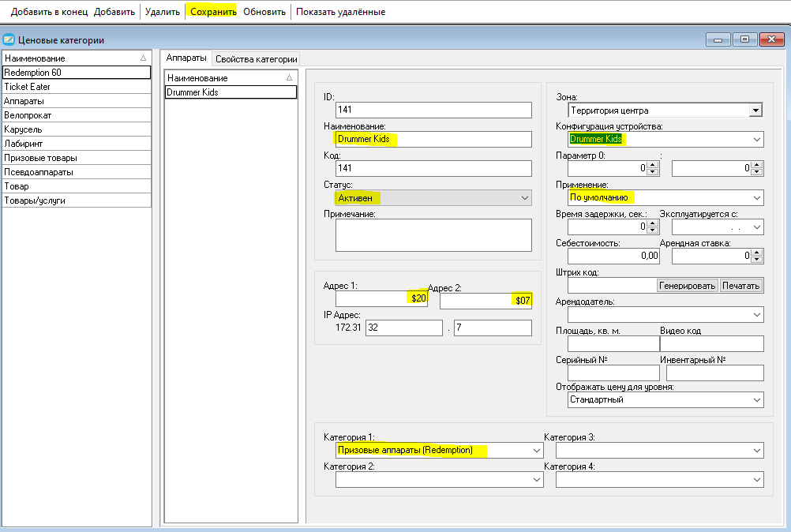Decrease Арендная ставка value
Image resolution: width=791 pixels, height=532 pixels.
coord(757,259)
